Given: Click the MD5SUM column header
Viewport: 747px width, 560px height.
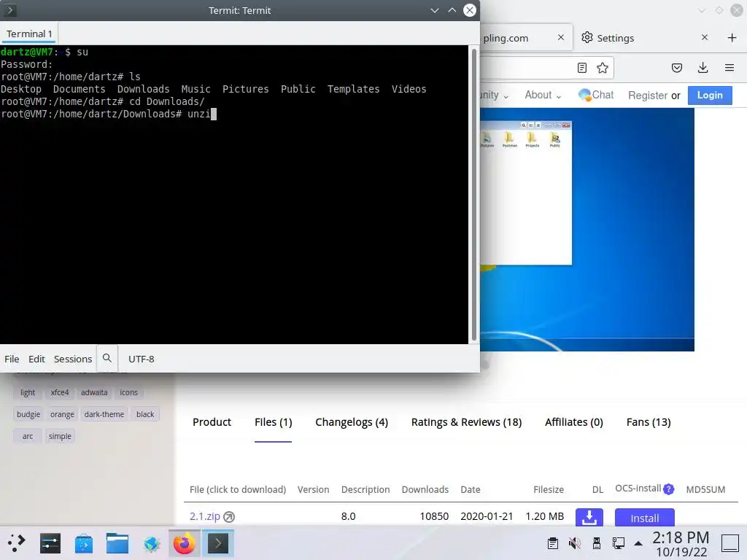Looking at the screenshot, I should [705, 489].
